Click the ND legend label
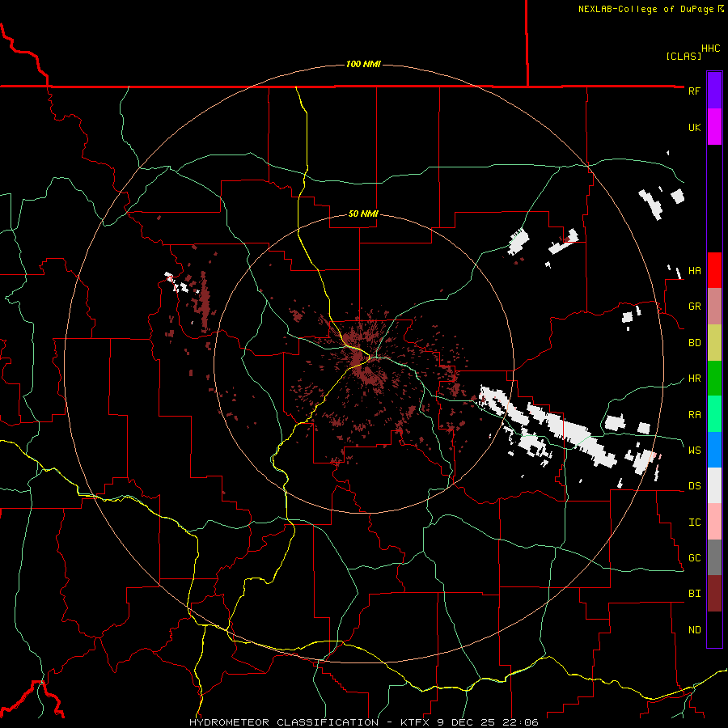Image resolution: width=728 pixels, height=728 pixels. (x=694, y=630)
